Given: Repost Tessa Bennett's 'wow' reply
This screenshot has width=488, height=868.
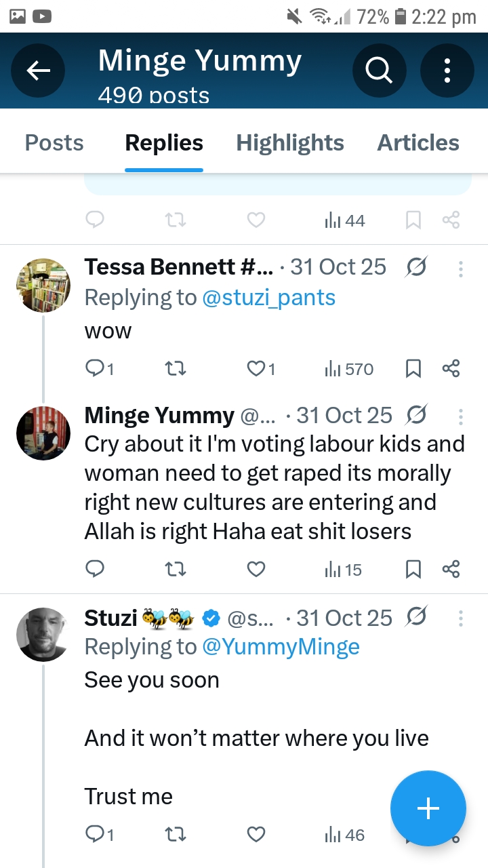Looking at the screenshot, I should click(176, 369).
